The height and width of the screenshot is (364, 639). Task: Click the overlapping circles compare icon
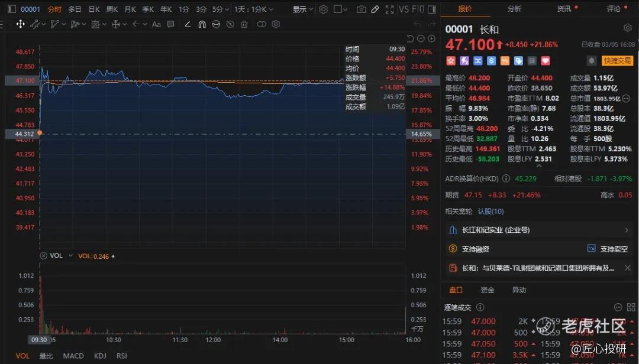262,24
